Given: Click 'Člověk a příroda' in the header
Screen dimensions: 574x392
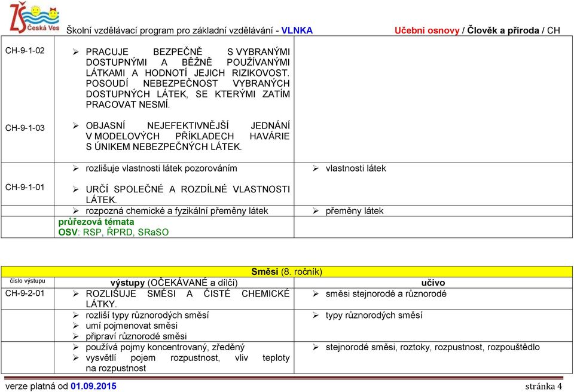Looking at the screenshot, I should 503,30.
